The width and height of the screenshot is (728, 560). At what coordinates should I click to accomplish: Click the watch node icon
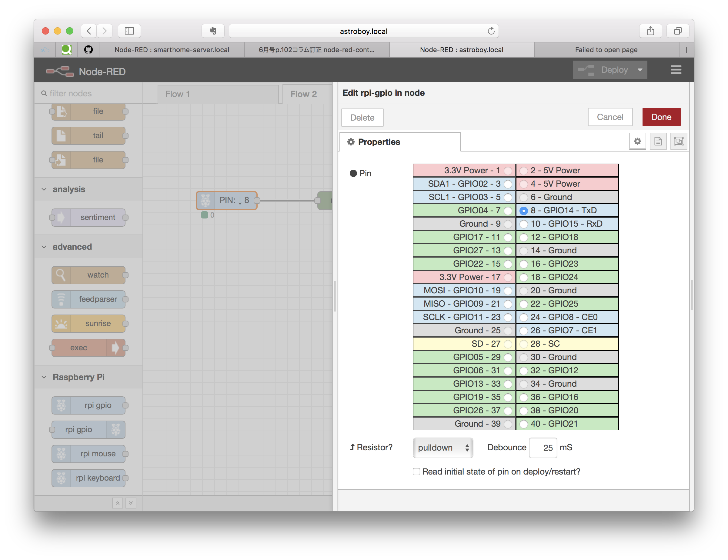tap(61, 275)
